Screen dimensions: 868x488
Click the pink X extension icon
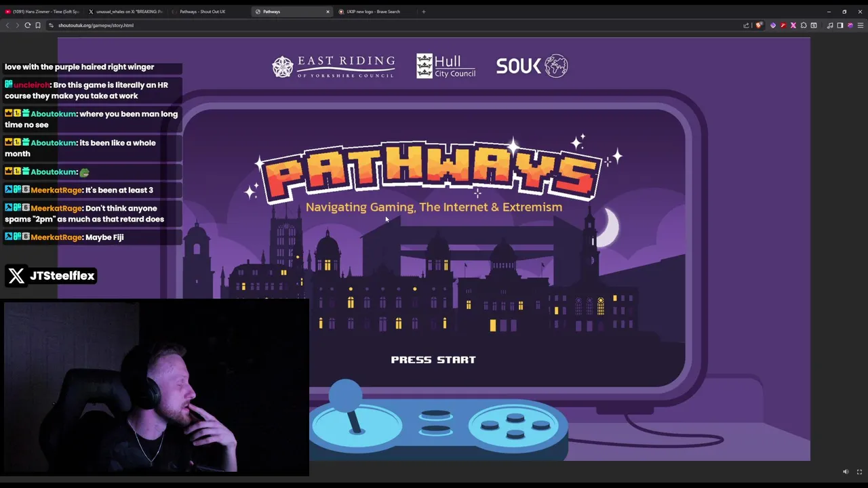[793, 25]
